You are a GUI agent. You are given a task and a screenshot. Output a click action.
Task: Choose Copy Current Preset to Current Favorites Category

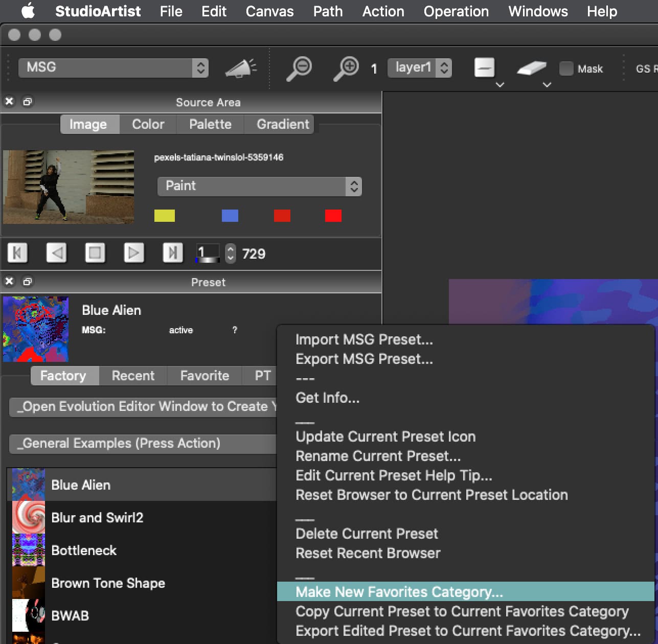point(466,612)
